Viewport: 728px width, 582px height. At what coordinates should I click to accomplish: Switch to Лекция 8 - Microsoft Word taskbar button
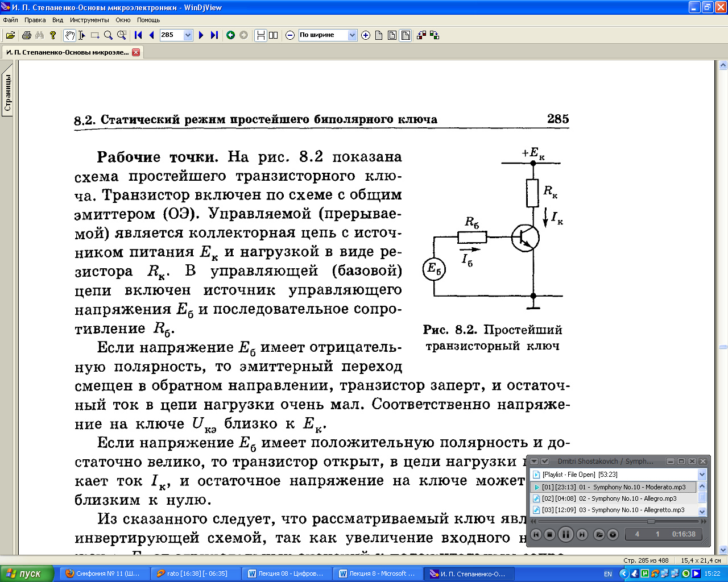[x=378, y=573]
